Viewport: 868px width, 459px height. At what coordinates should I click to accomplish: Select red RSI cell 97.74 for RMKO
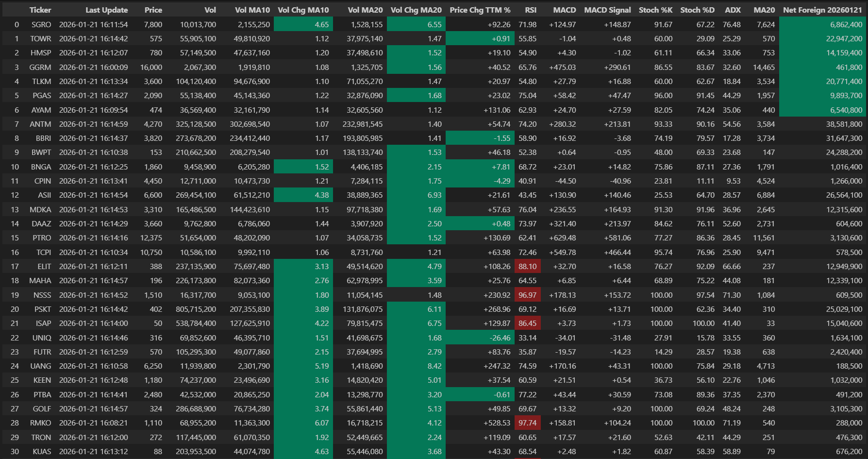tap(528, 423)
